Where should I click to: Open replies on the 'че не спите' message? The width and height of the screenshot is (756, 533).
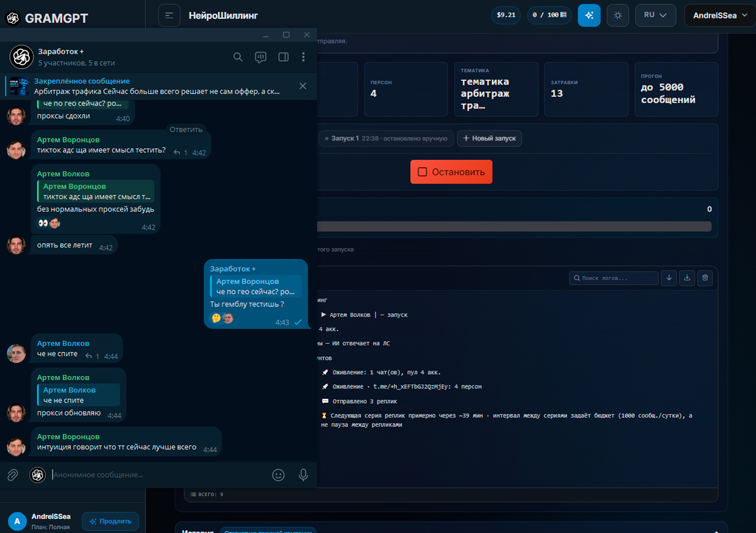point(93,356)
